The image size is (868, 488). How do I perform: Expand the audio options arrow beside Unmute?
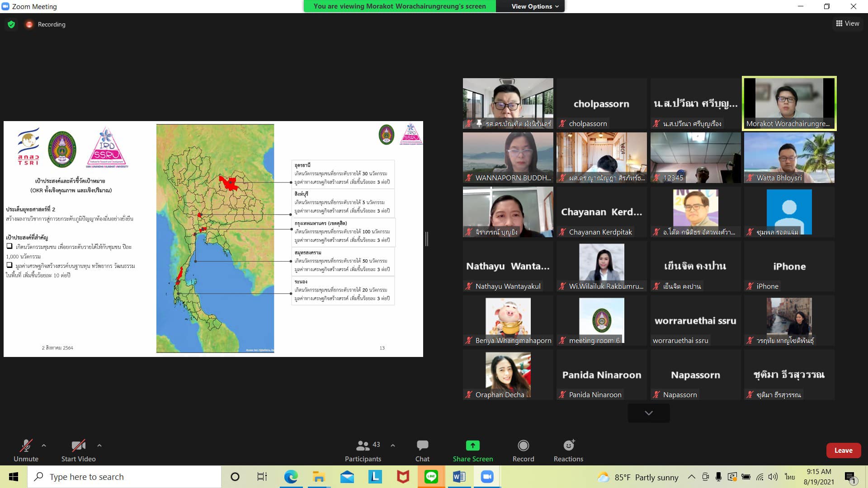[x=44, y=446]
